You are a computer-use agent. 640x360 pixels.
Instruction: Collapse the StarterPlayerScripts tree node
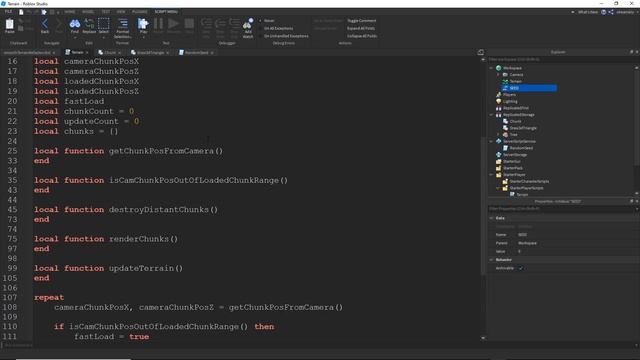pos(498,188)
